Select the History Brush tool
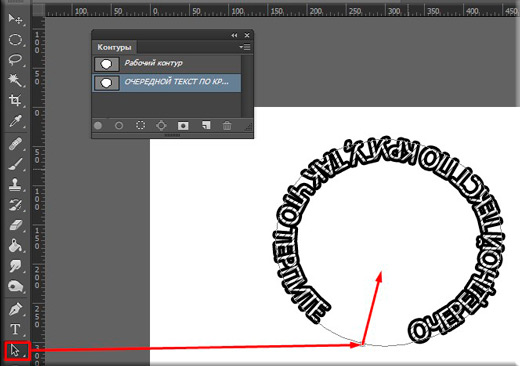520x366 pixels. coord(15,205)
